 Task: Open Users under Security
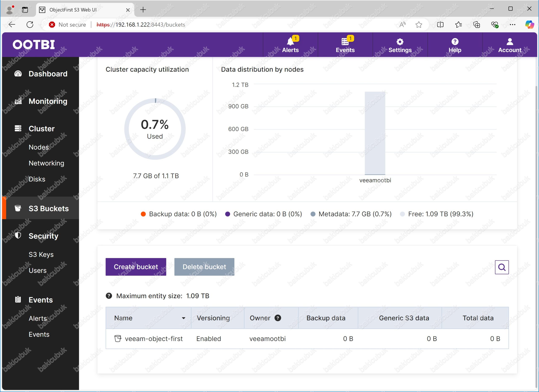[37, 270]
